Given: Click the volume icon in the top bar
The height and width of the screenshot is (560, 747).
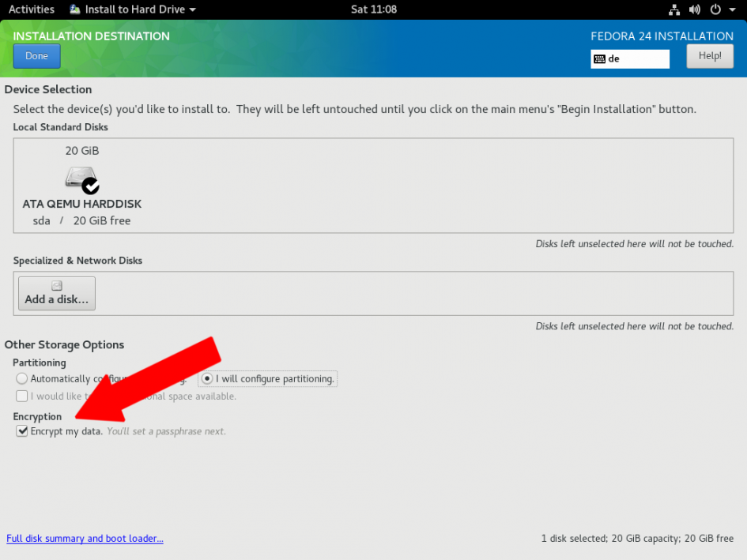Looking at the screenshot, I should click(696, 9).
